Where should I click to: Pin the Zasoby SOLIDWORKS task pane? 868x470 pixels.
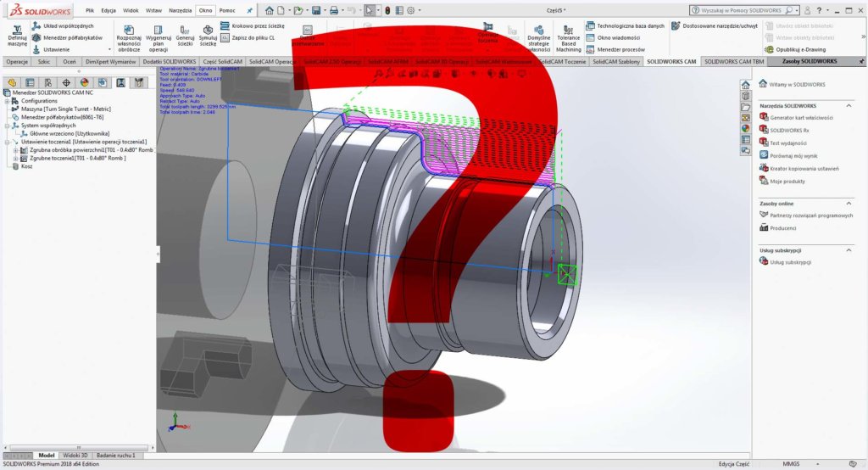pyautogui.click(x=861, y=62)
